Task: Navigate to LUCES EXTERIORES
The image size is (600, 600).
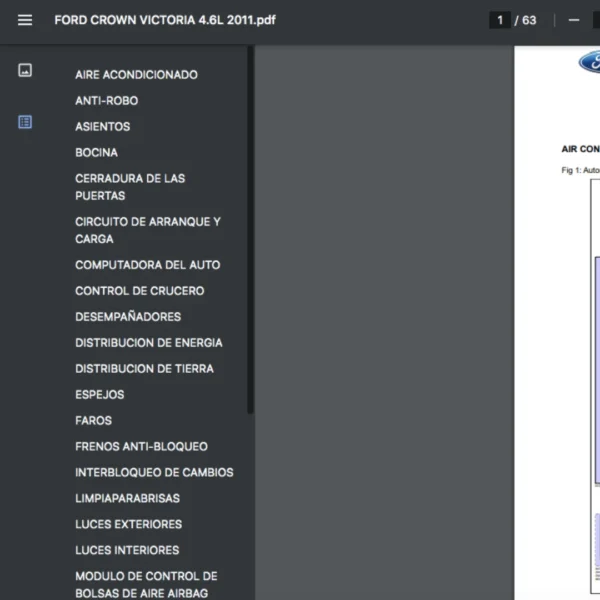Action: 129,524
